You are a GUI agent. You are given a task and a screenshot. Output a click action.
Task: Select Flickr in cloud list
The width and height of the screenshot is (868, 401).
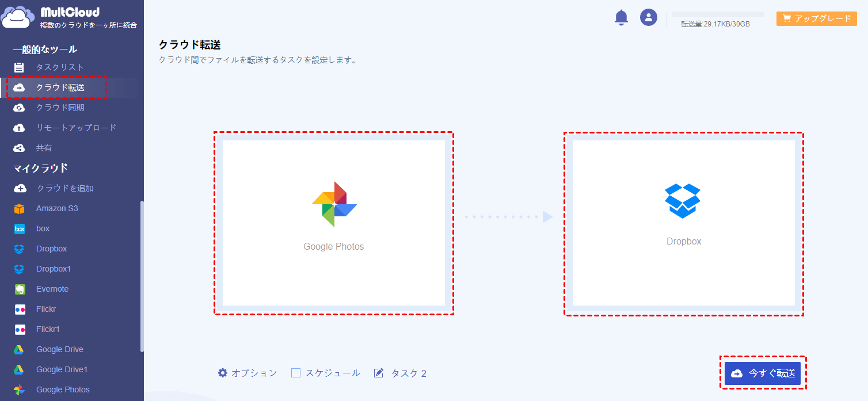[46, 309]
